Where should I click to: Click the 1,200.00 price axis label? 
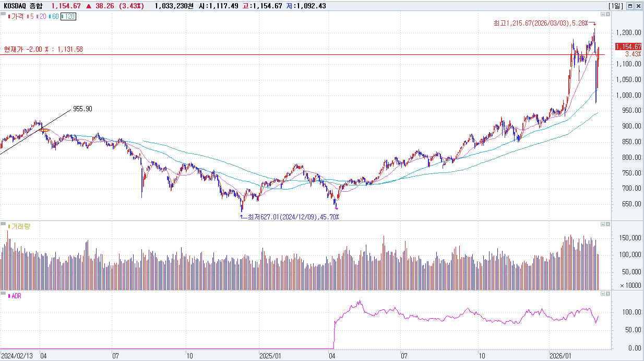[629, 32]
